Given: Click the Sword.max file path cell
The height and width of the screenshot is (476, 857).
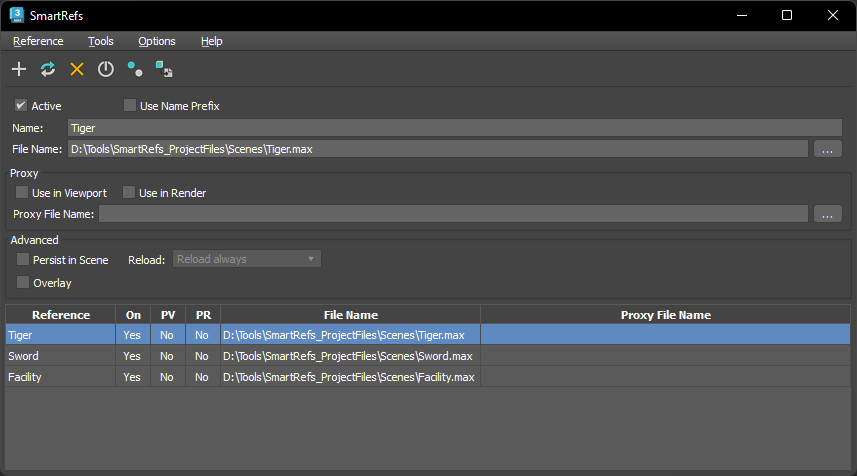Looking at the screenshot, I should (350, 356).
